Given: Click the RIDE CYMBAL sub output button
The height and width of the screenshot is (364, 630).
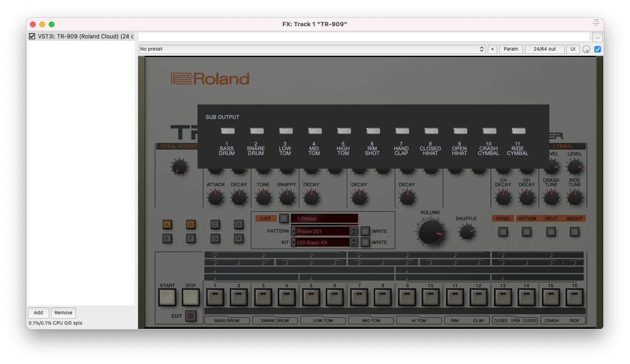Looking at the screenshot, I should (518, 131).
